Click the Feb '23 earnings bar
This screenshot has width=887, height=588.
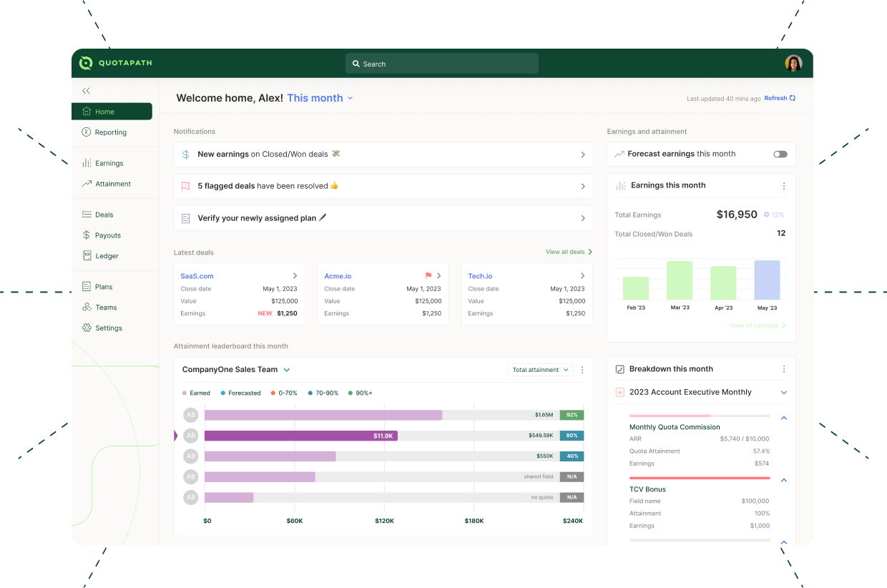(636, 288)
